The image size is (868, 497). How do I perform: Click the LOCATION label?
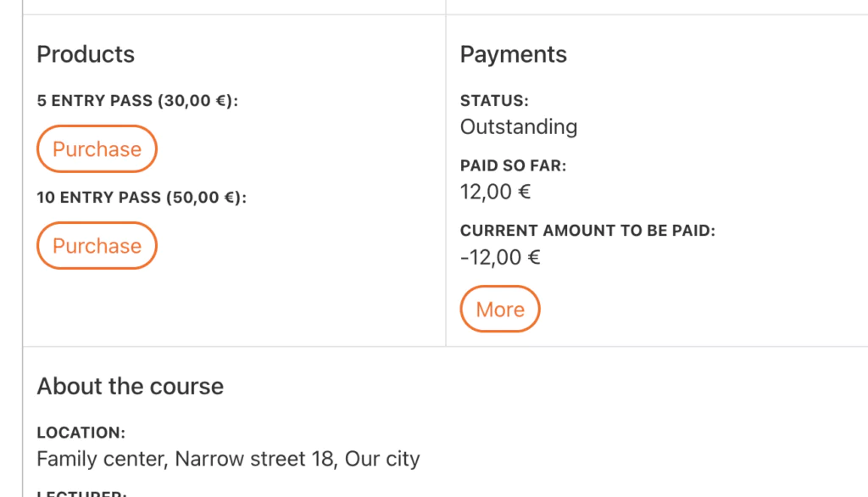(81, 433)
